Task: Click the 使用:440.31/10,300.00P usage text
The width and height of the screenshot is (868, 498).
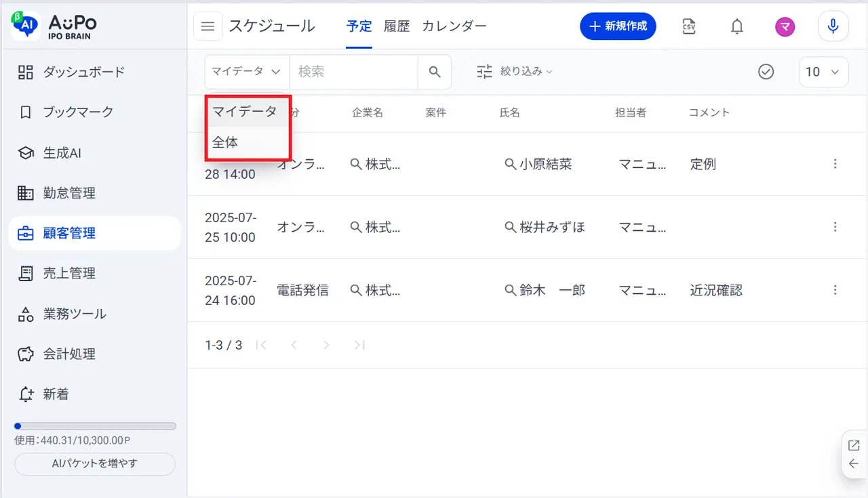Action: coord(73,440)
